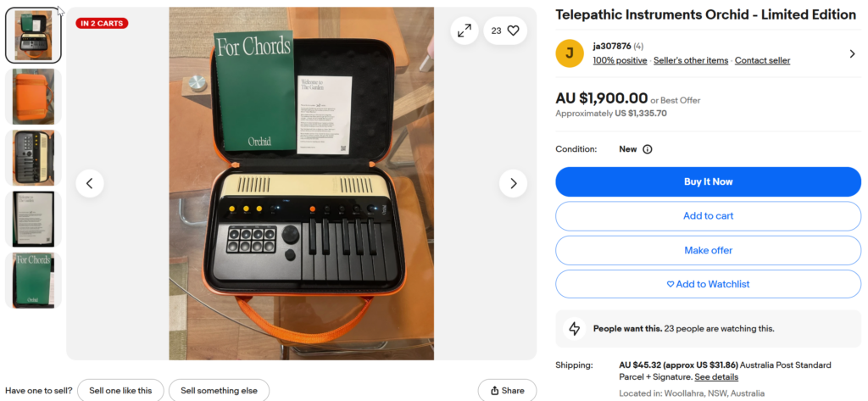Open the condition info icon next to New

[x=647, y=149]
